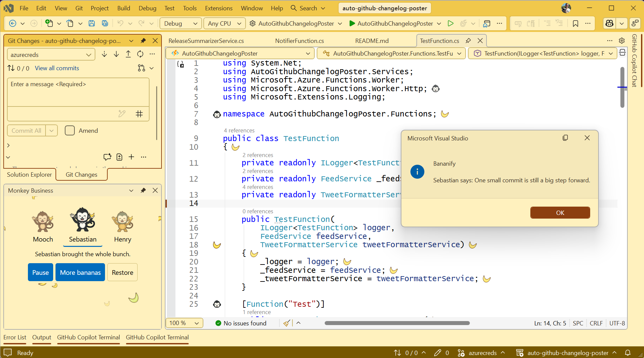Pin the TestFunction.cs tab
The width and height of the screenshot is (644, 358).
(x=468, y=41)
